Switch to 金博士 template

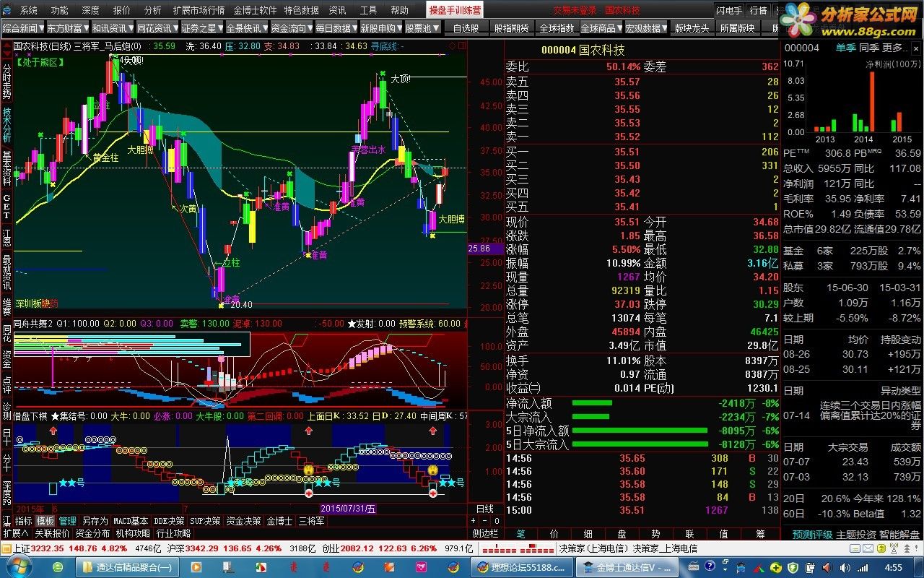(279, 520)
